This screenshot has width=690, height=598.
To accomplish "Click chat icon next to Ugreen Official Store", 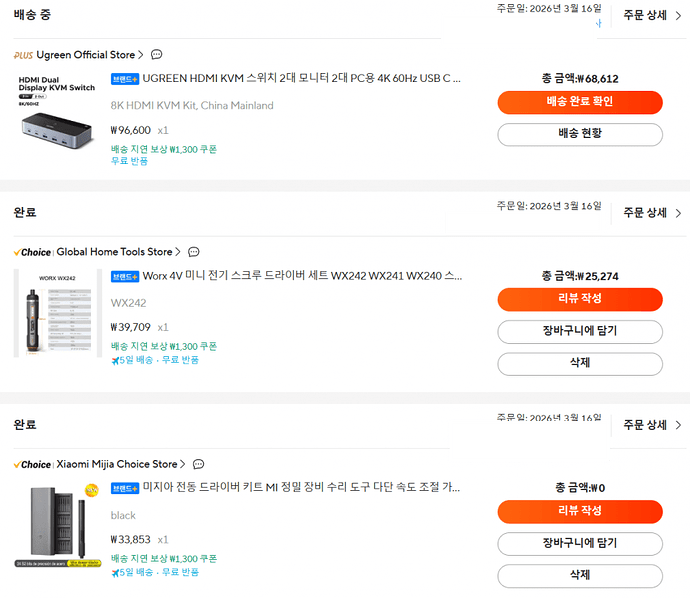I will pos(157,55).
